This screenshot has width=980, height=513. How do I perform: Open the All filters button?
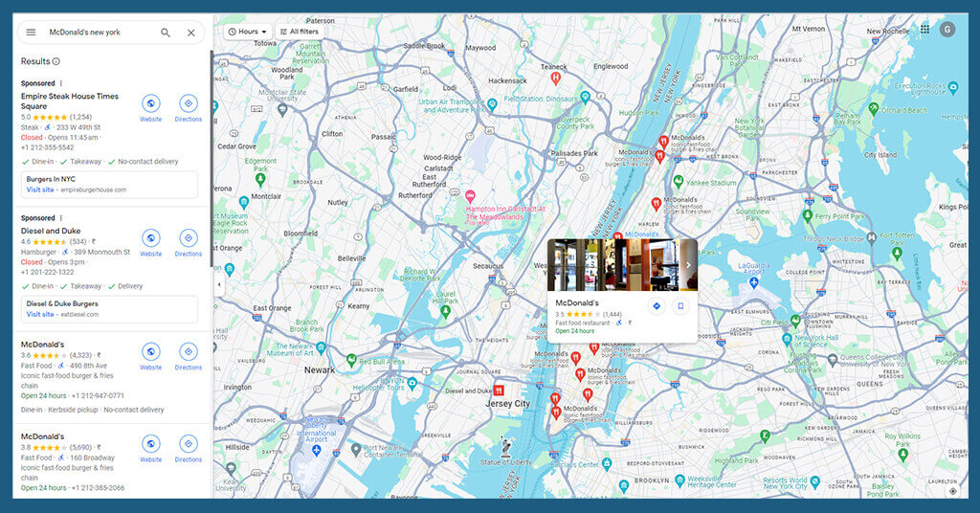(x=299, y=32)
